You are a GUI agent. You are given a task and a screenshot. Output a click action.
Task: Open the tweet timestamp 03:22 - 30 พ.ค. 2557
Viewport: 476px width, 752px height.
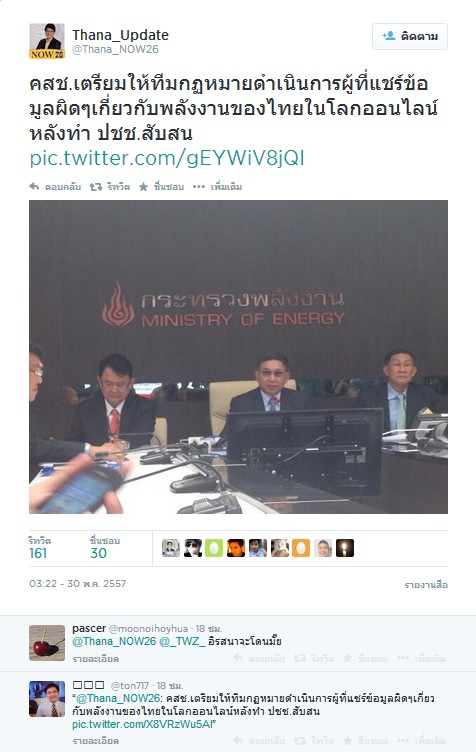click(x=78, y=584)
